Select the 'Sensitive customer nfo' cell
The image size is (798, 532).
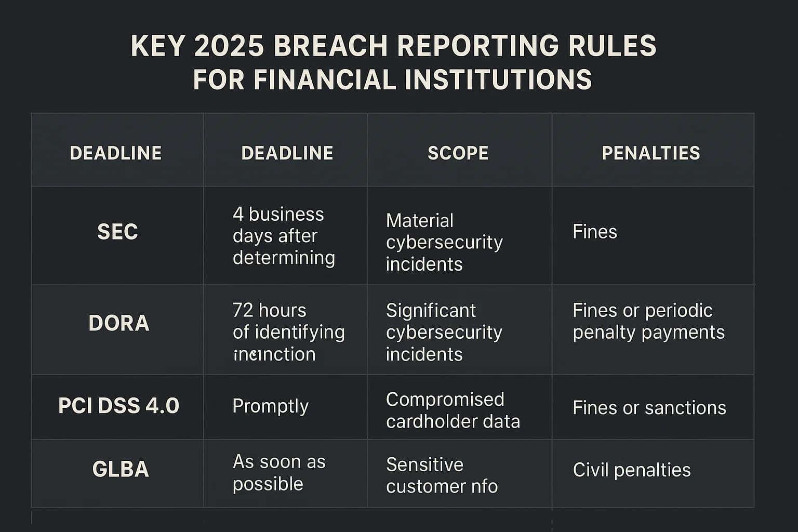tap(442, 475)
